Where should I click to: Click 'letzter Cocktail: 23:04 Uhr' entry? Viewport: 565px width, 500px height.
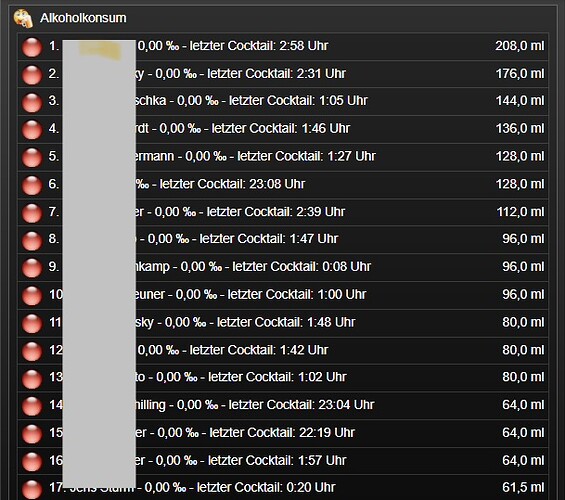(x=302, y=405)
